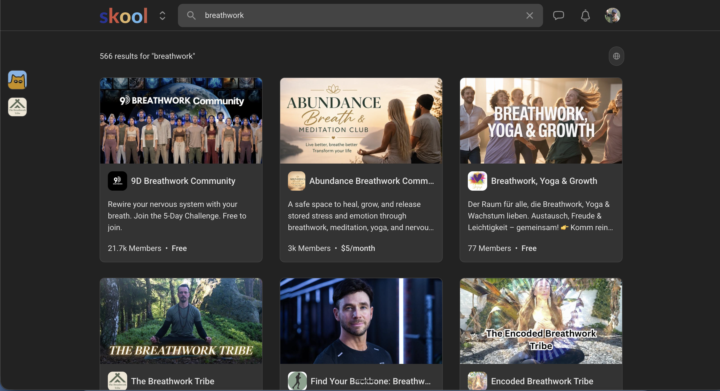The width and height of the screenshot is (720, 391).
Task: Open The Breathwork Tribe title
Action: 173,381
